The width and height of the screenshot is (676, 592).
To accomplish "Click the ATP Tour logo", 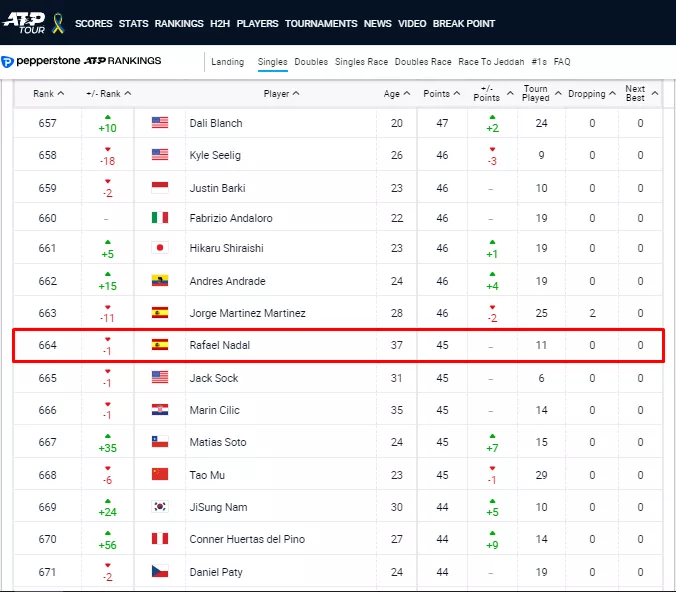I will (25, 22).
